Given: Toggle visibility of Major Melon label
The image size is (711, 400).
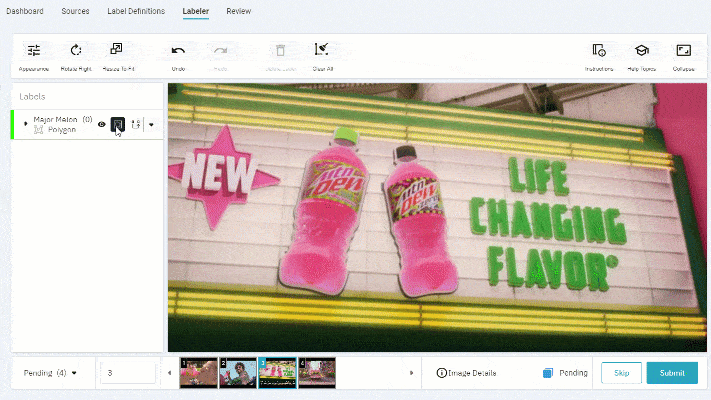Looking at the screenshot, I should click(x=101, y=124).
